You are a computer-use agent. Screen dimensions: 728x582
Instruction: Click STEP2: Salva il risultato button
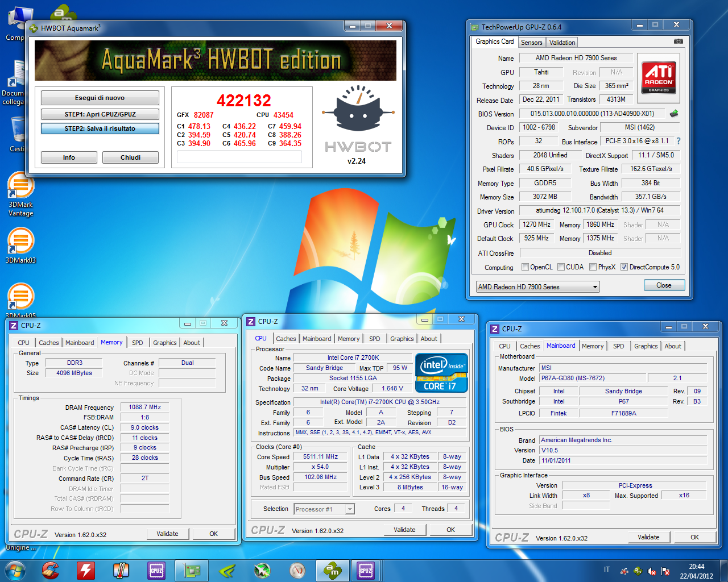[100, 128]
